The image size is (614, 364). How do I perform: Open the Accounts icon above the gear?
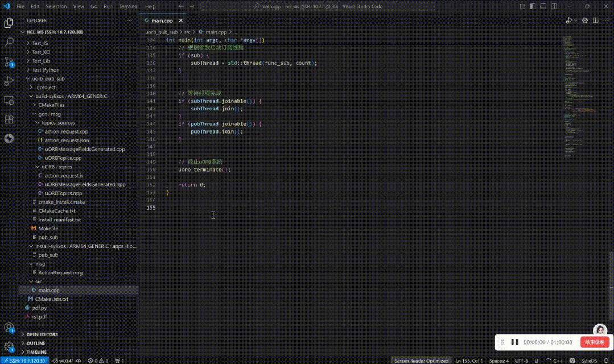9,327
